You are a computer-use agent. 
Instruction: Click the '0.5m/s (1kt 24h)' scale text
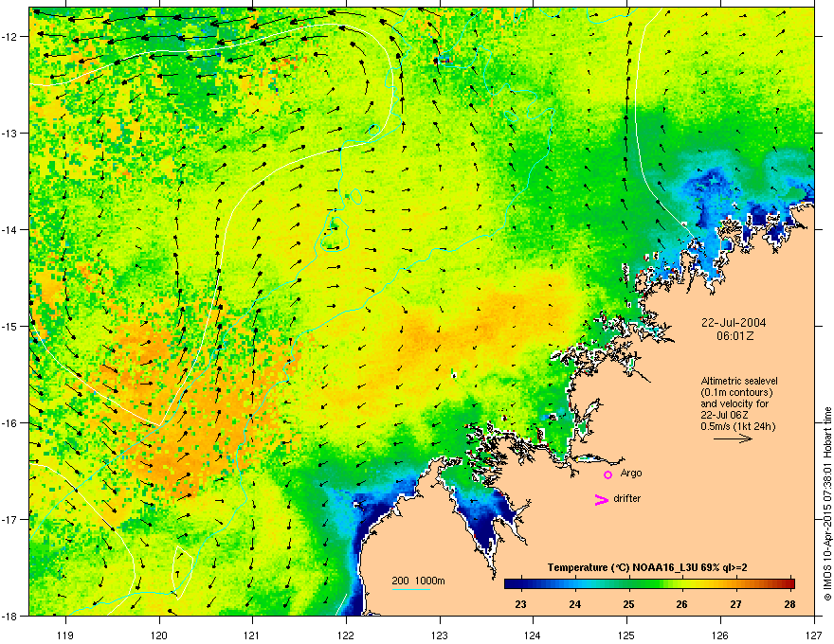click(737, 426)
